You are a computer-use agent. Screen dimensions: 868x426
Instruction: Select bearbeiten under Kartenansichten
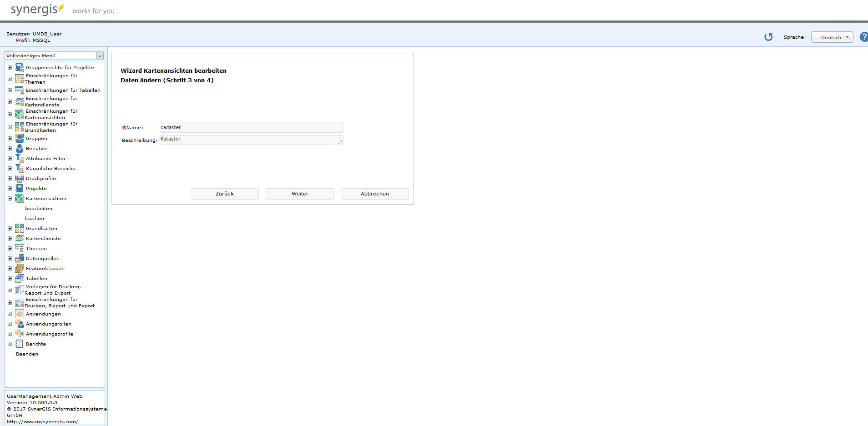click(39, 208)
